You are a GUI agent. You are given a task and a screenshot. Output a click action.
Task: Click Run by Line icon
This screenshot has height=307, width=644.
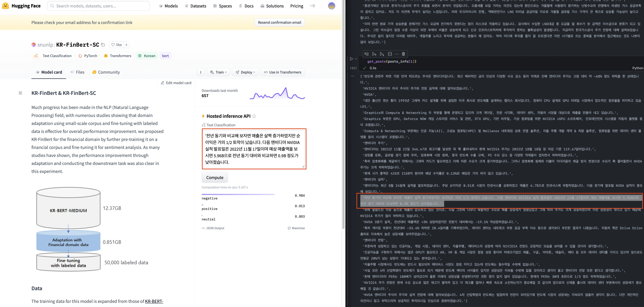367,54
